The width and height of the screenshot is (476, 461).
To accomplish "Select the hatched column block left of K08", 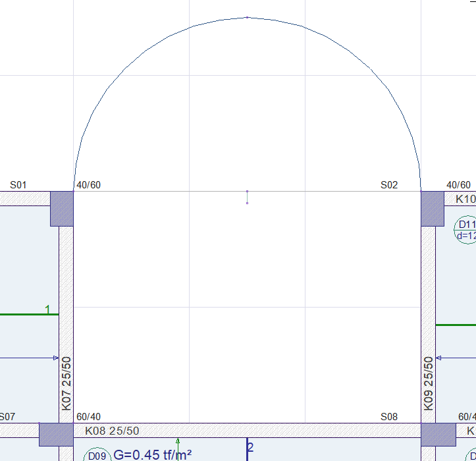I will [x=56, y=435].
